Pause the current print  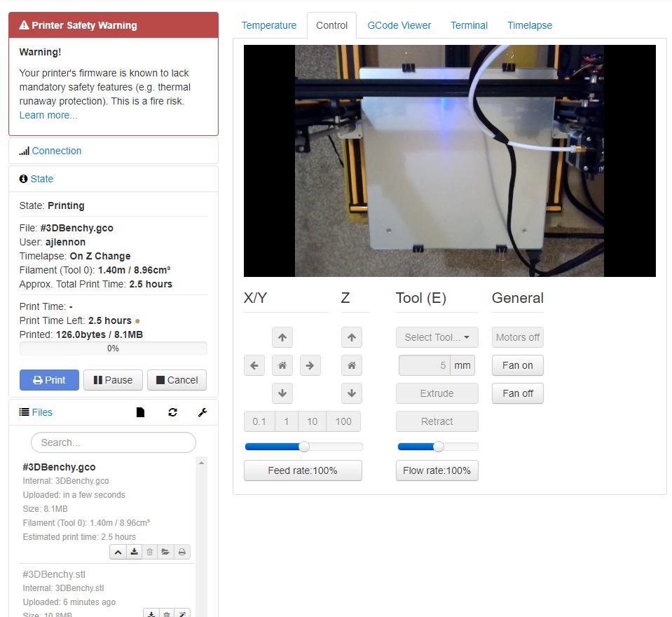click(x=113, y=380)
